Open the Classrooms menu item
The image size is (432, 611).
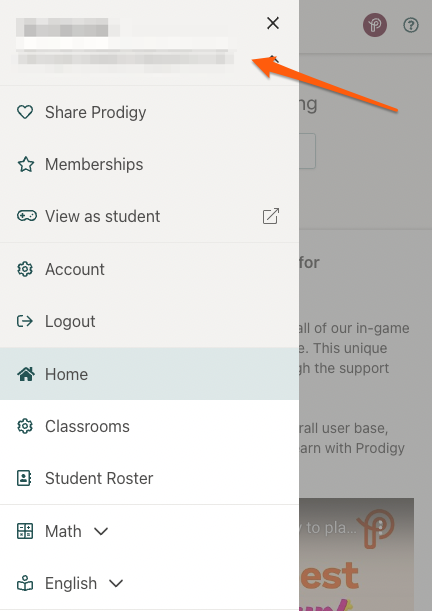(150, 426)
